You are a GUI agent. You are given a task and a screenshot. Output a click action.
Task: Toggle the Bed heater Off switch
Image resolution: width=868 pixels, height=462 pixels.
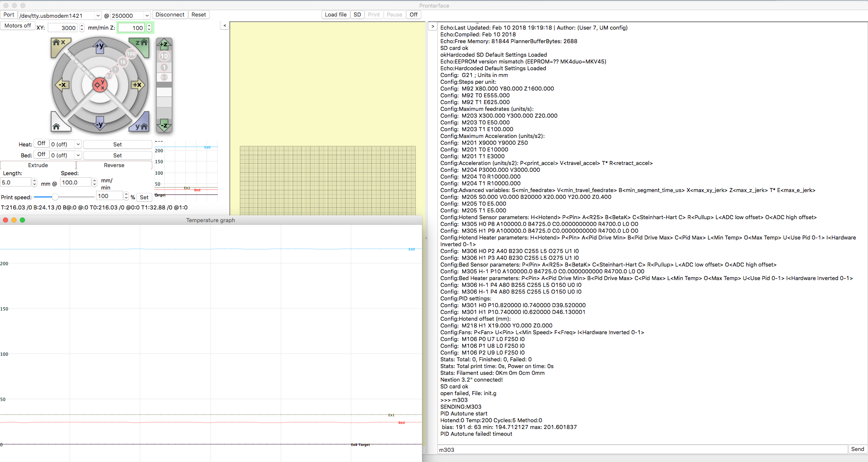pos(41,154)
